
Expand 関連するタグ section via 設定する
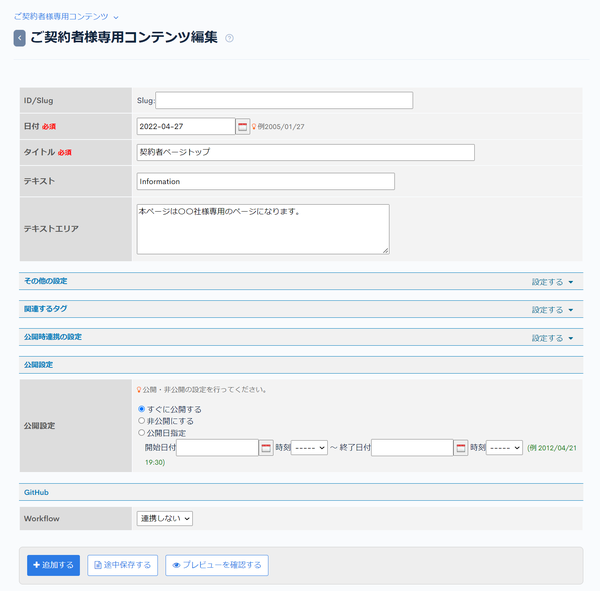552,310
